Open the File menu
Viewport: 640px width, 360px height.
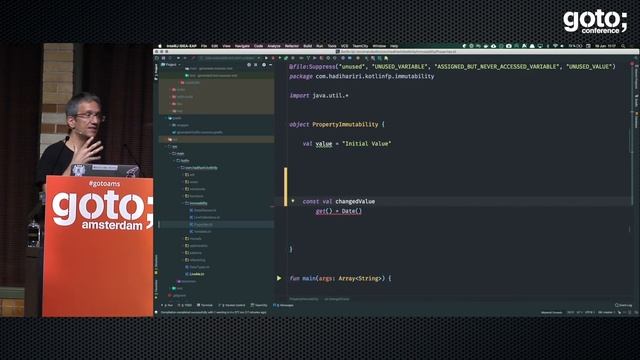pos(204,46)
